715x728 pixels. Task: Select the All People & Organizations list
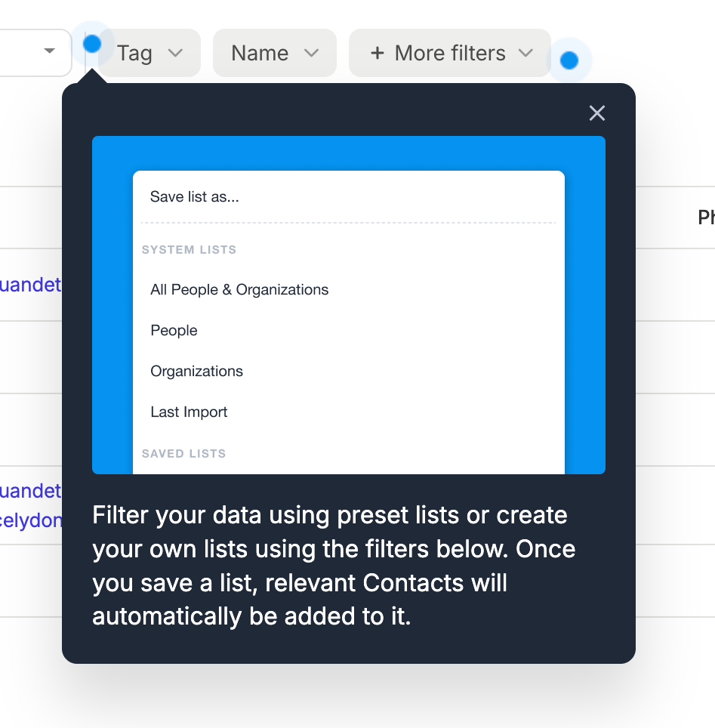(239, 289)
